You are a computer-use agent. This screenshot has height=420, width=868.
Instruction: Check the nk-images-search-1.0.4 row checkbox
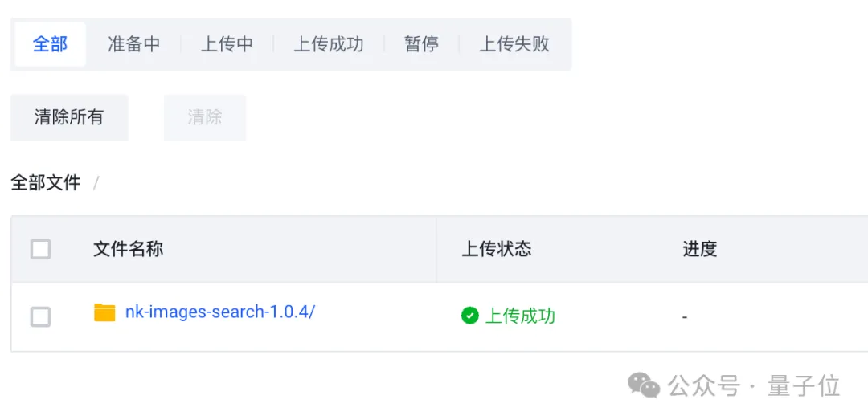40,316
